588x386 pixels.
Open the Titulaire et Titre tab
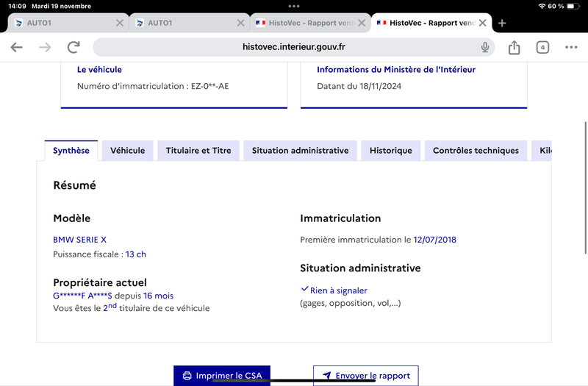pyautogui.click(x=198, y=151)
